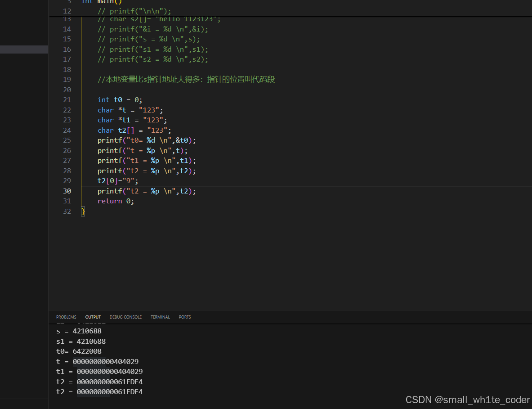Click commented printf "s = %d" line
Screen dimensions: 532x409
coord(148,39)
